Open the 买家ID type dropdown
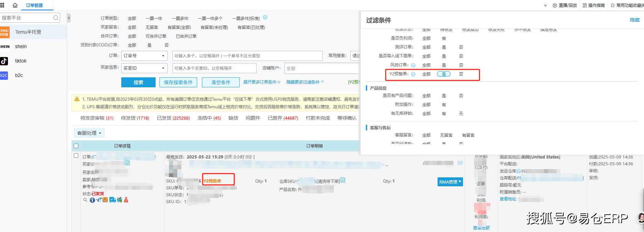 tap(144, 68)
